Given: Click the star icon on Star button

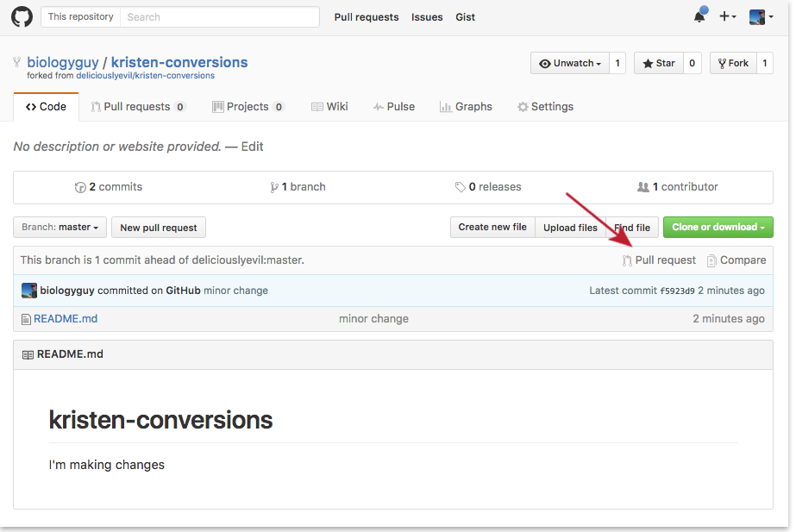Looking at the screenshot, I should (x=648, y=64).
